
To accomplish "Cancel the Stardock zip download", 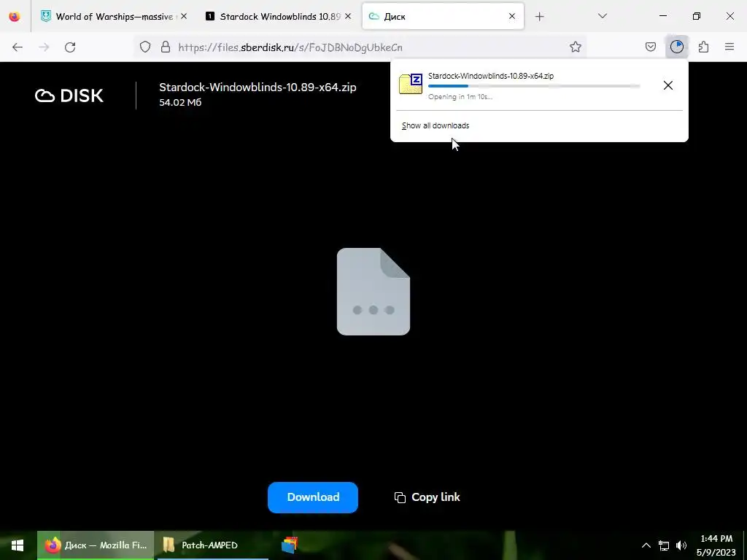I will pyautogui.click(x=668, y=85).
